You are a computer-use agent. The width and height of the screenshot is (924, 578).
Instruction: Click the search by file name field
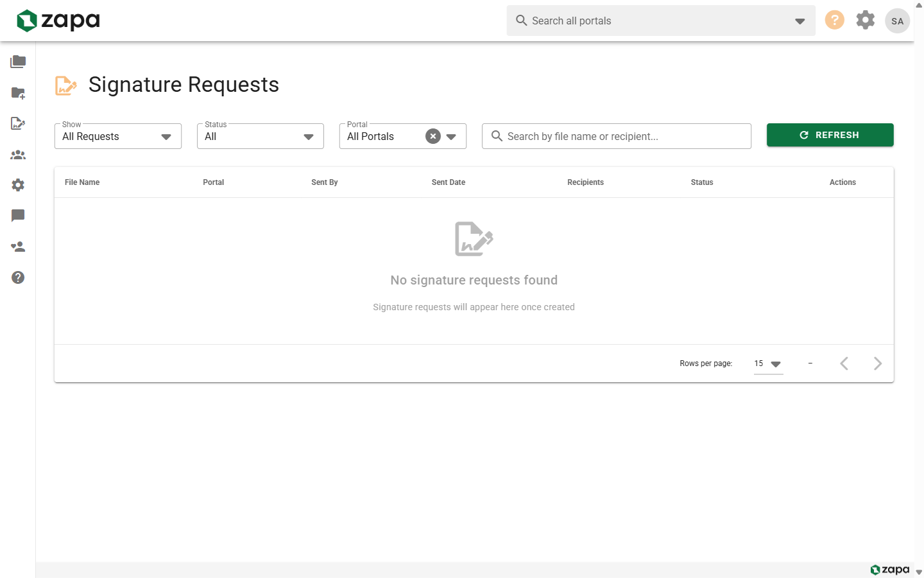pos(617,136)
